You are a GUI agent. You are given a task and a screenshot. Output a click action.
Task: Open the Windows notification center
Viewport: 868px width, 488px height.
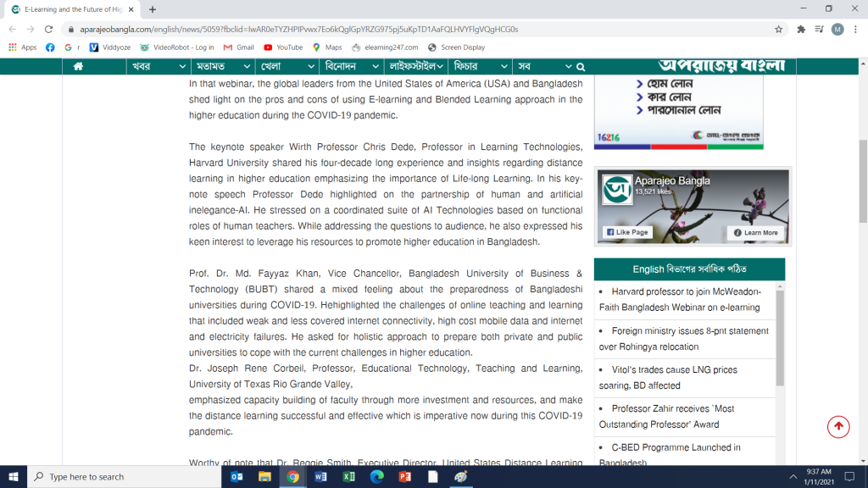click(849, 476)
